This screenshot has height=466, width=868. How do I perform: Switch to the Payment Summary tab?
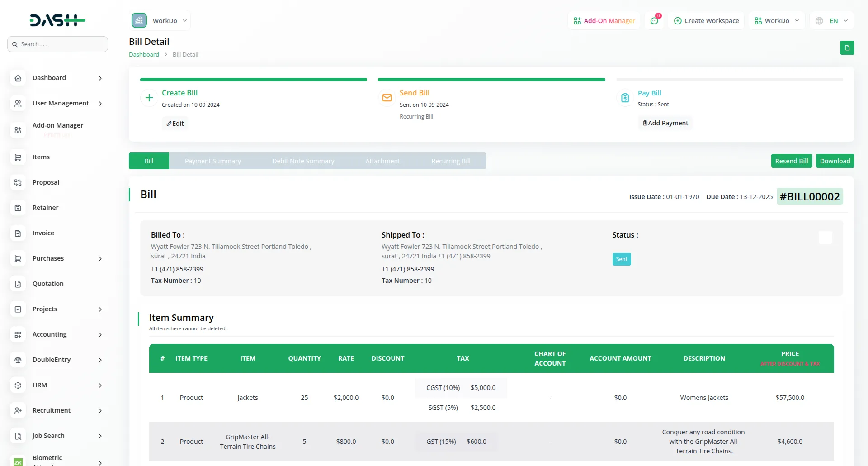[x=213, y=161]
